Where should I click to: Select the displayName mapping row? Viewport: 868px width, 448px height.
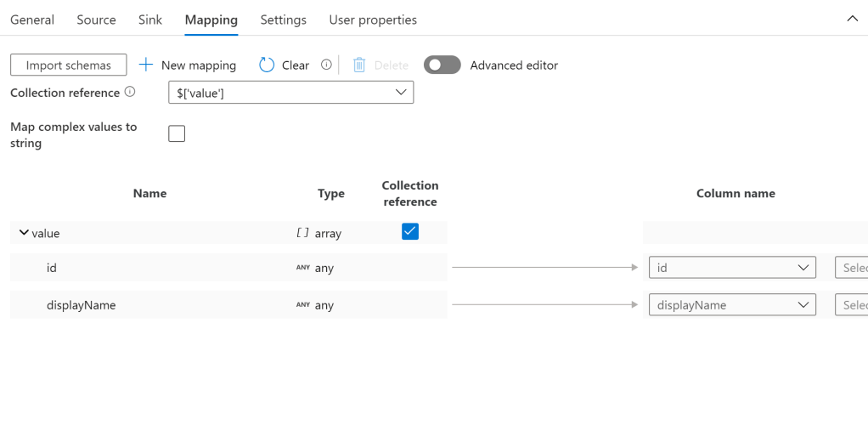[170, 305]
